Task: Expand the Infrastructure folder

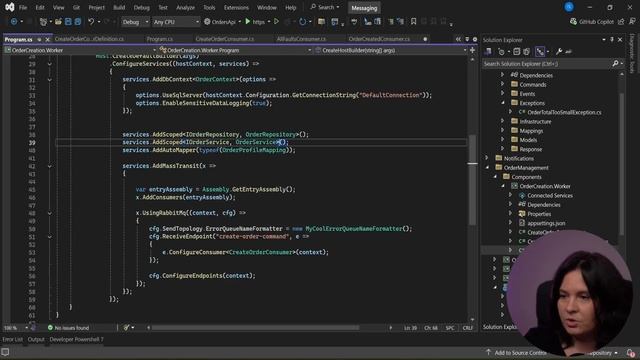Action: 502,121
